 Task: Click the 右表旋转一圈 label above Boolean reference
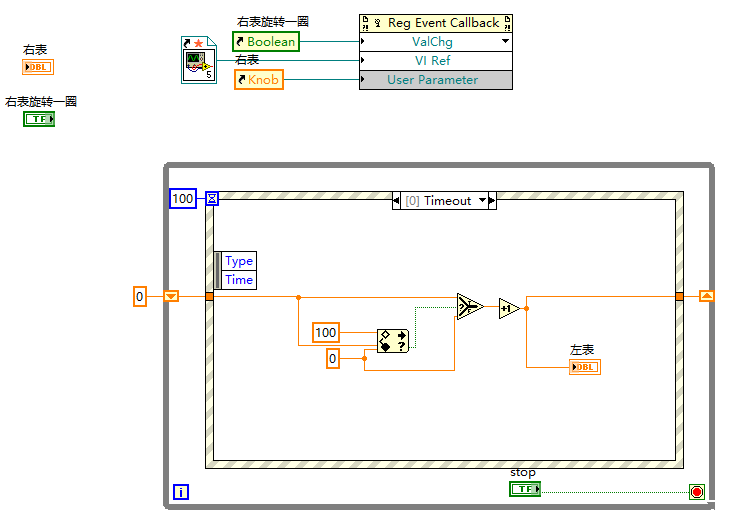tap(273, 22)
